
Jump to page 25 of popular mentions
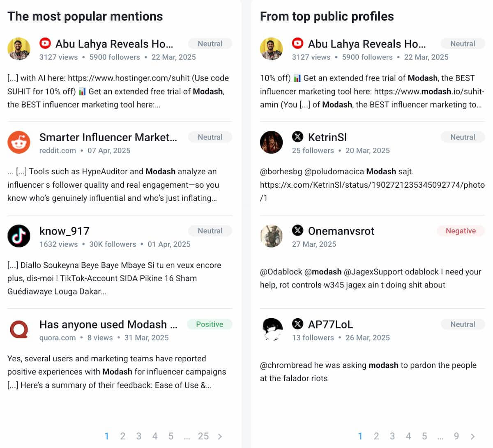203,436
